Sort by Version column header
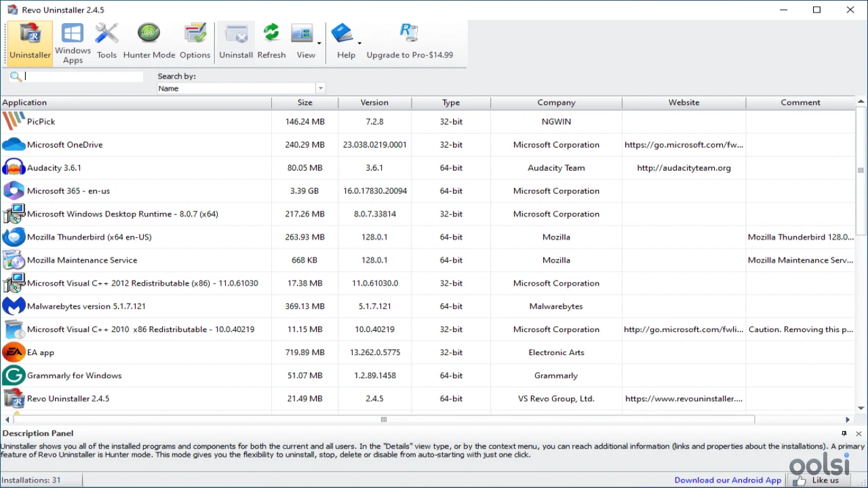Screen dimensions: 868x488 (374, 102)
